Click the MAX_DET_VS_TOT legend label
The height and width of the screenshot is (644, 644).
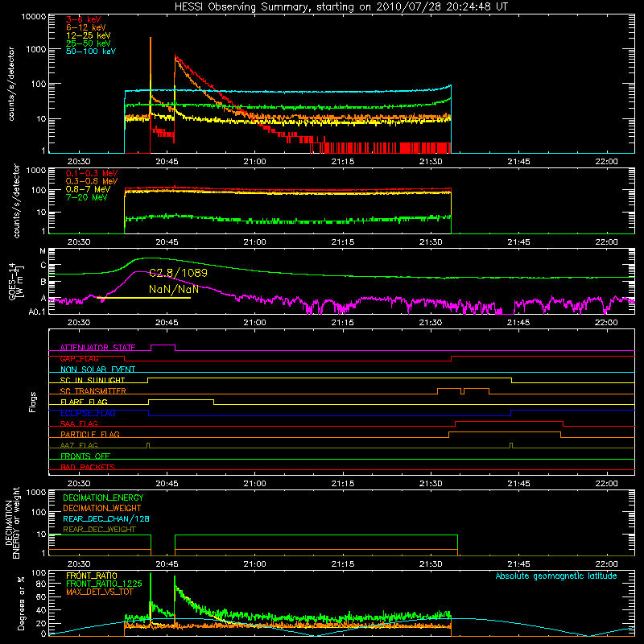pos(99,592)
